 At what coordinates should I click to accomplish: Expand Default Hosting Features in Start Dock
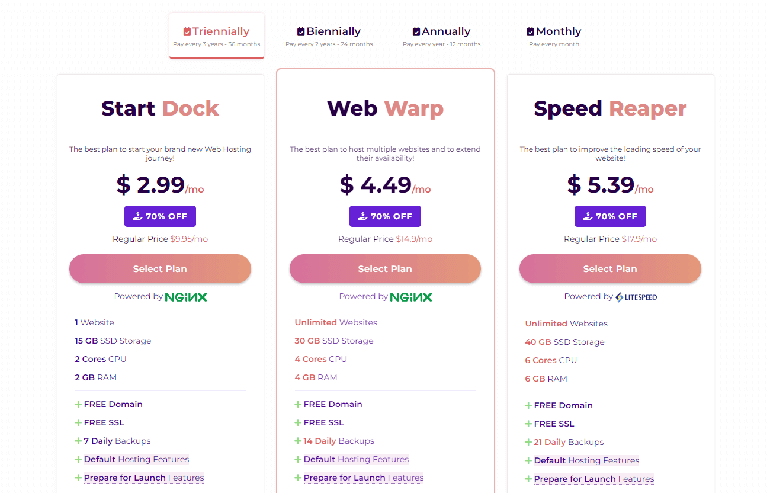coord(136,459)
